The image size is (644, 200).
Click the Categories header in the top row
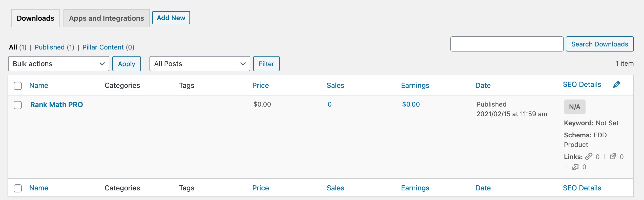click(122, 85)
